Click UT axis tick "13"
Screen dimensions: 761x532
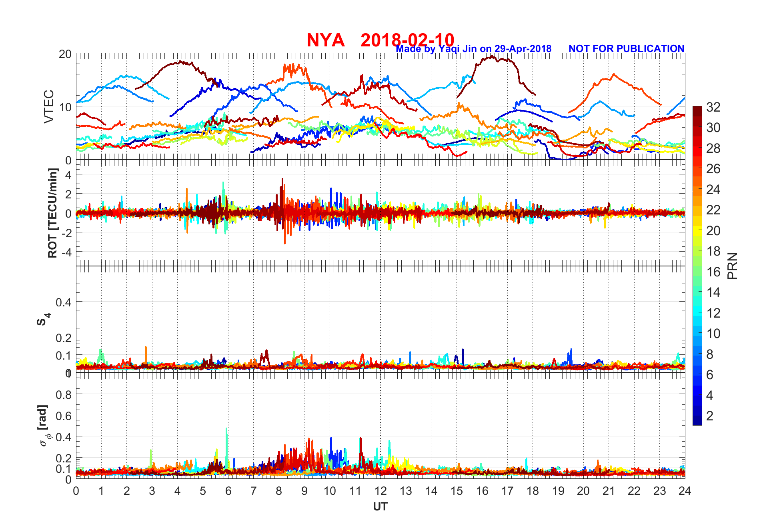406,491
